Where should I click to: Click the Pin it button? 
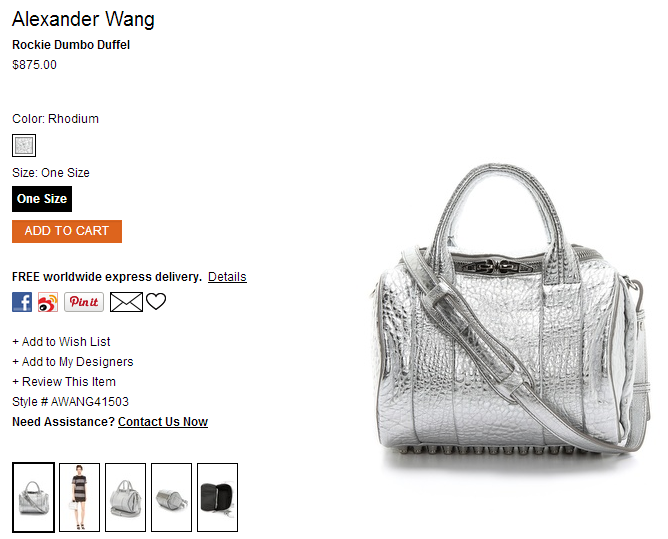pos(84,302)
